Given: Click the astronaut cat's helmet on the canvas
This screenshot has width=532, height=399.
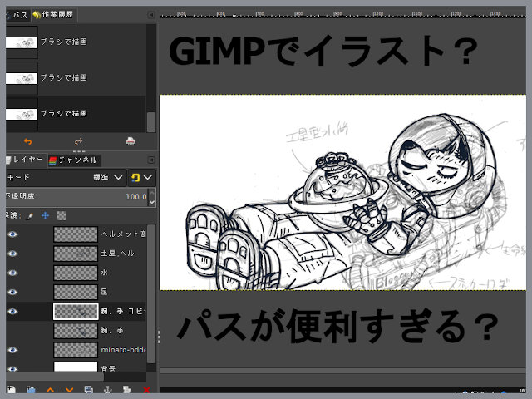Looking at the screenshot, I should (x=441, y=165).
